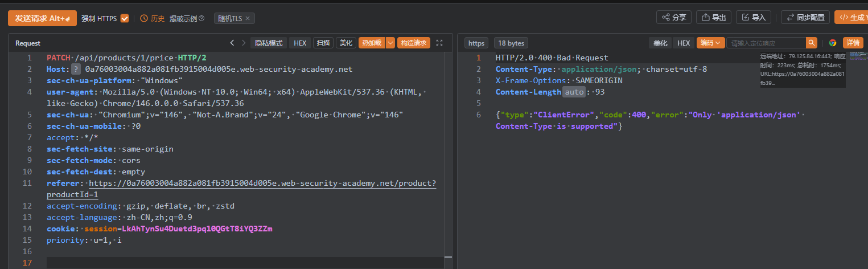The width and height of the screenshot is (868, 269).
Task: Click the 扫描 scan button
Action: (323, 43)
